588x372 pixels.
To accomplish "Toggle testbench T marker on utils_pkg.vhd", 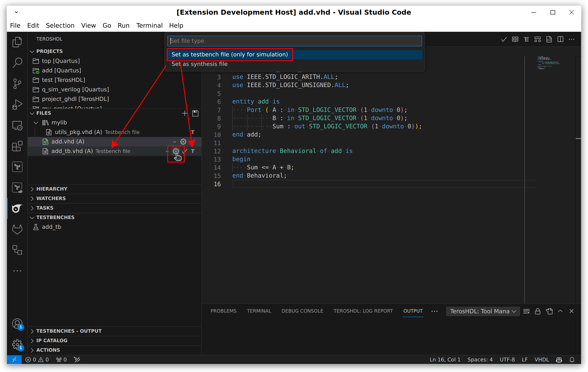I will click(x=193, y=132).
